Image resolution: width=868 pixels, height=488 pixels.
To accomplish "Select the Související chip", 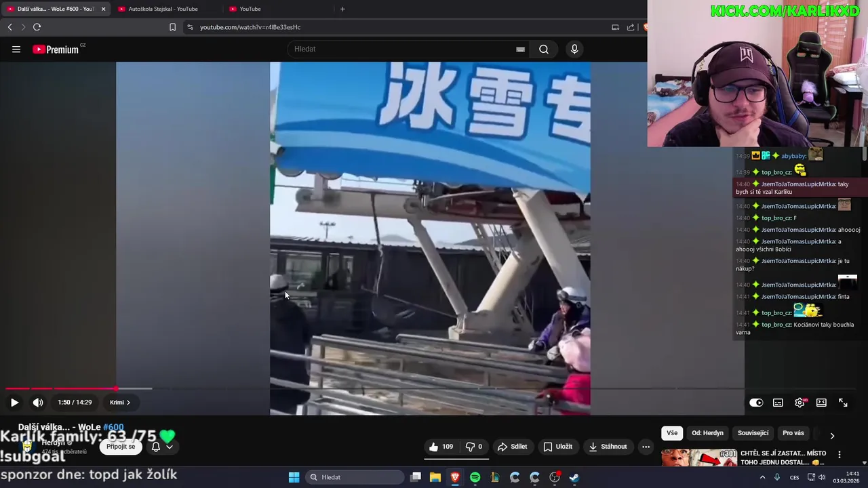I will (753, 433).
